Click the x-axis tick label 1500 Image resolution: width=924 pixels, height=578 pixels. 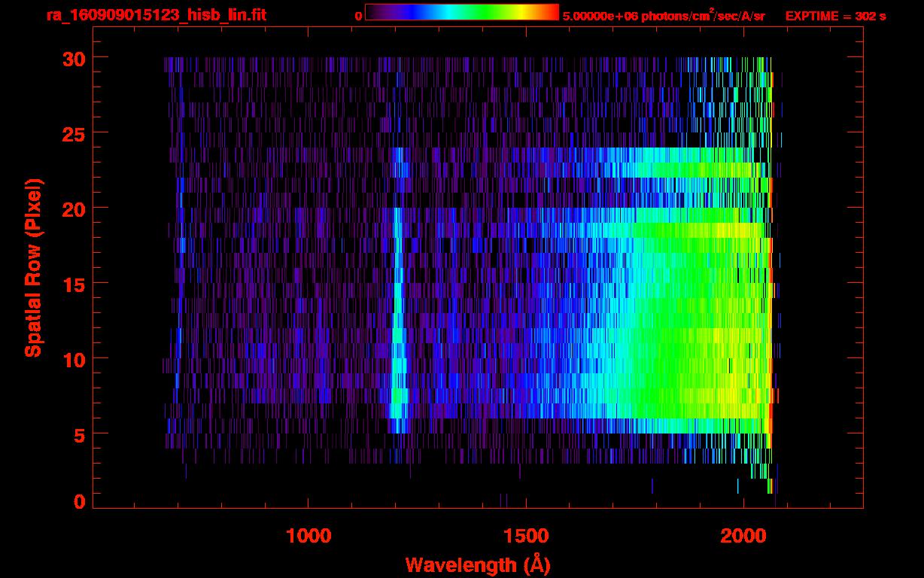point(526,535)
